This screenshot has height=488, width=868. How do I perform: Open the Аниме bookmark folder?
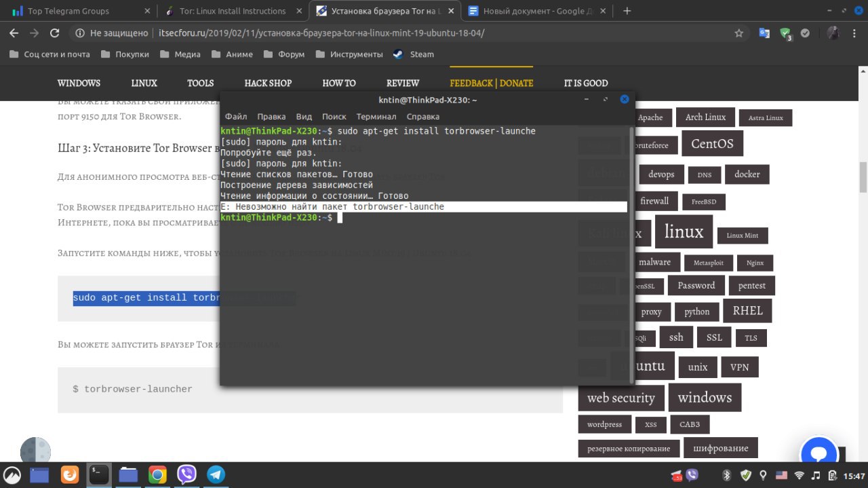click(232, 54)
